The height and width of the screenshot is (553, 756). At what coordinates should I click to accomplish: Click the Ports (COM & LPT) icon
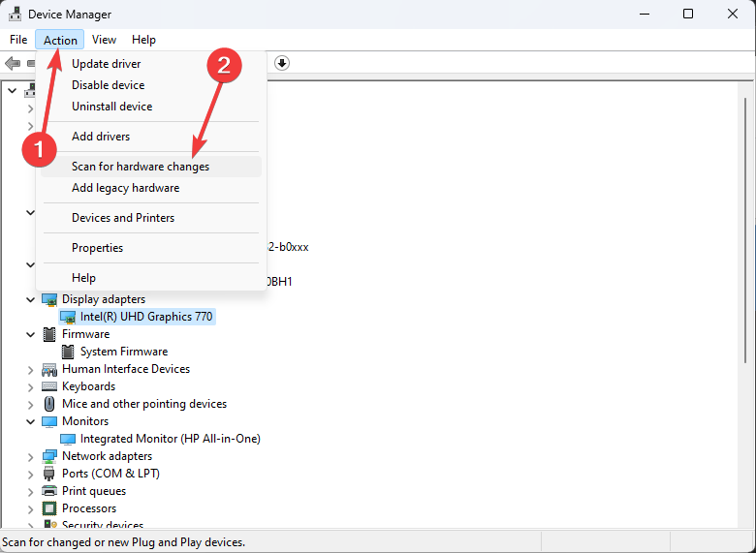[49, 474]
